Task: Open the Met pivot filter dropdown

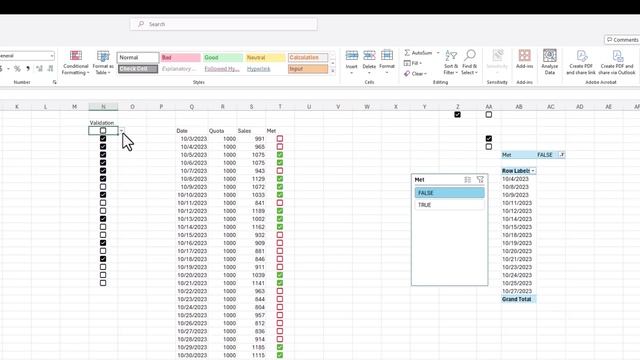Action: coord(562,155)
